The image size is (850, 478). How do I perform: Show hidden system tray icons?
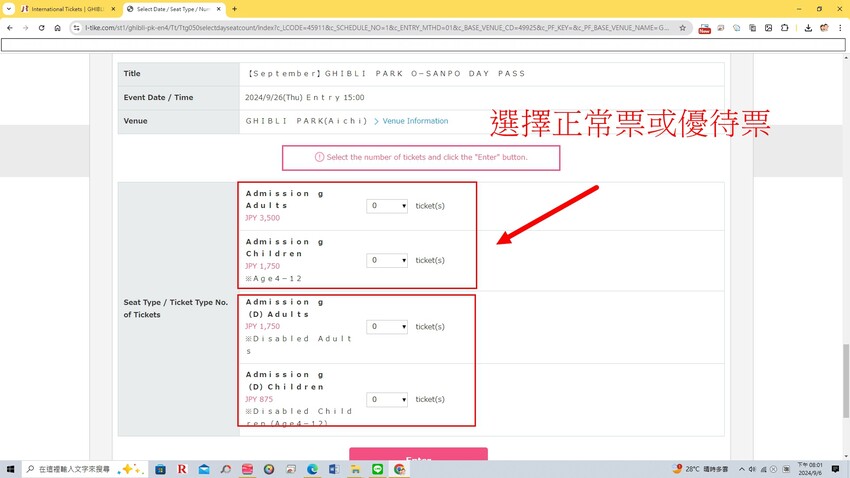click(x=742, y=469)
